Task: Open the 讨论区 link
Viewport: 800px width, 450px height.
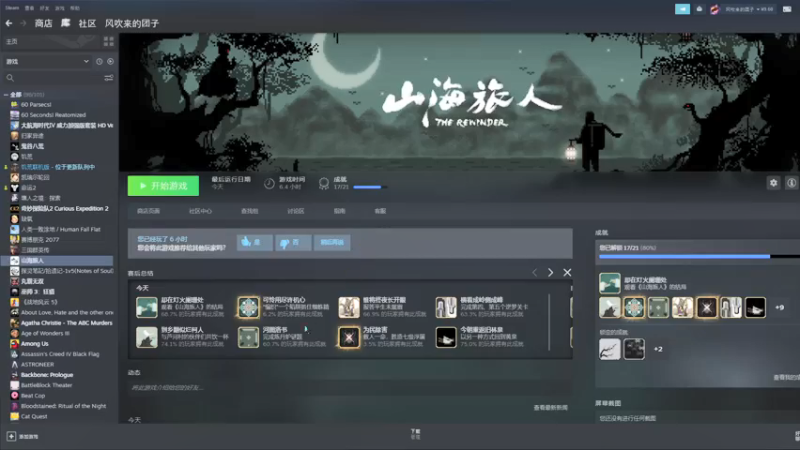Action: pyautogui.click(x=295, y=211)
